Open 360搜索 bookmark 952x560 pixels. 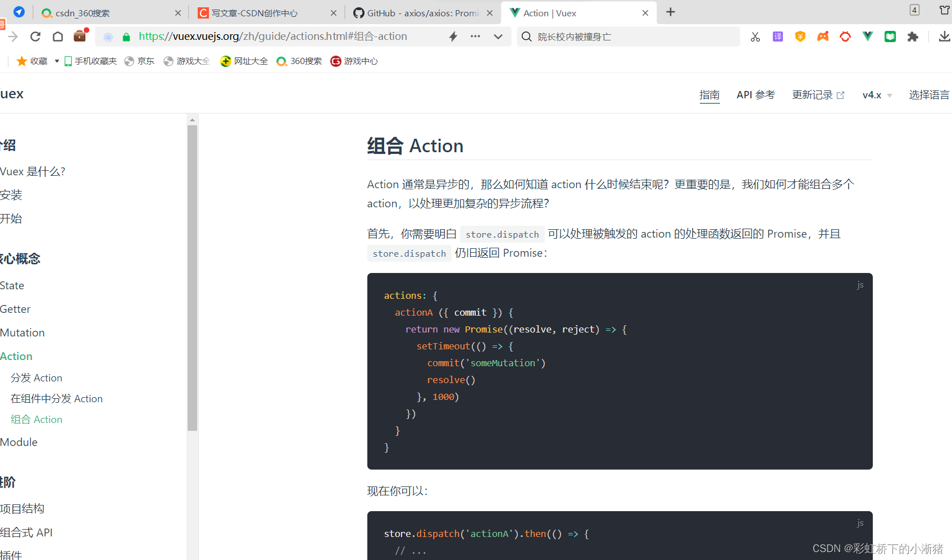tap(299, 61)
